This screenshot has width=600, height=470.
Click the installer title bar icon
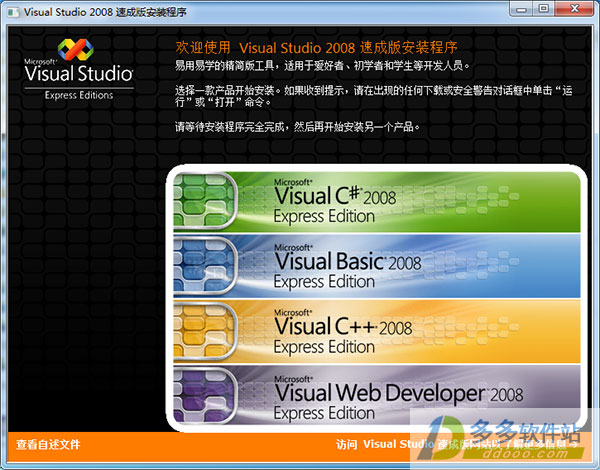coord(13,12)
